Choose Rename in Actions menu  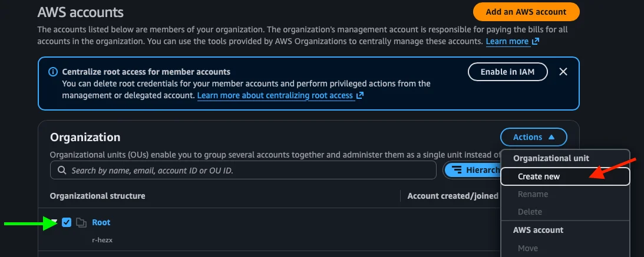coord(533,194)
